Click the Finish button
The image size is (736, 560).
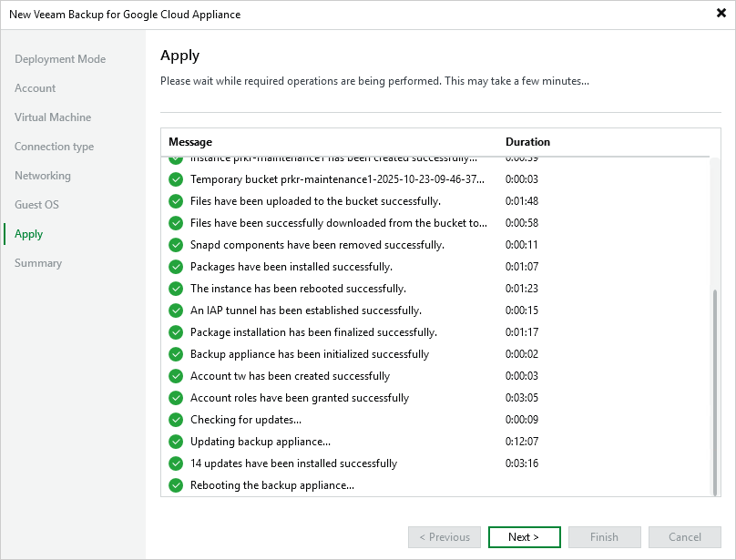605,537
